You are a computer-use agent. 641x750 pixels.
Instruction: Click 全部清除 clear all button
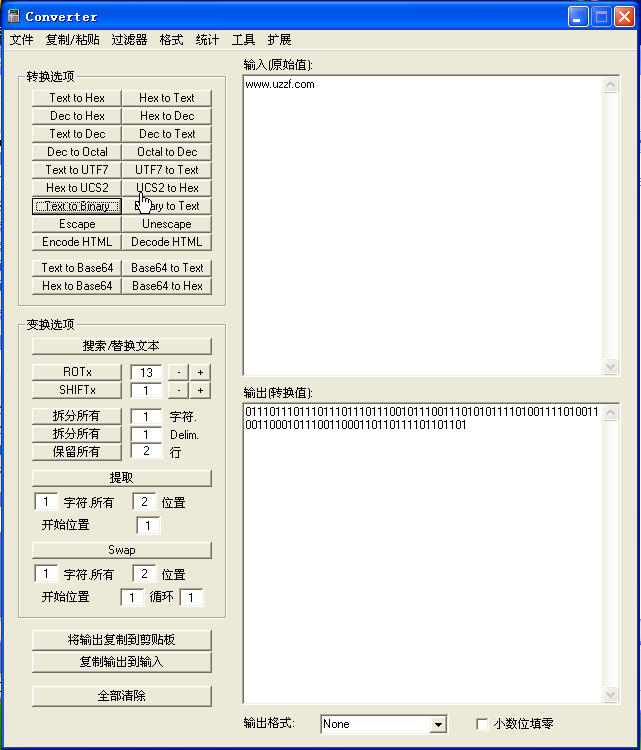click(122, 696)
